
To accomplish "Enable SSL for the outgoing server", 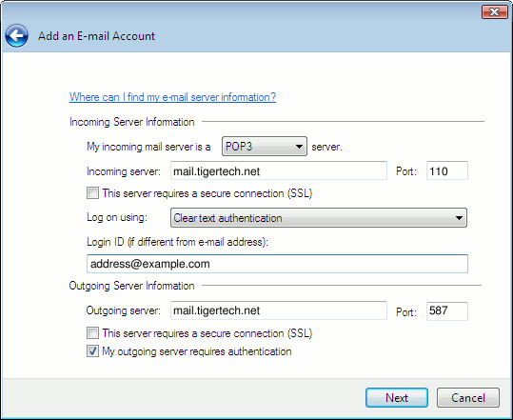I will [92, 333].
